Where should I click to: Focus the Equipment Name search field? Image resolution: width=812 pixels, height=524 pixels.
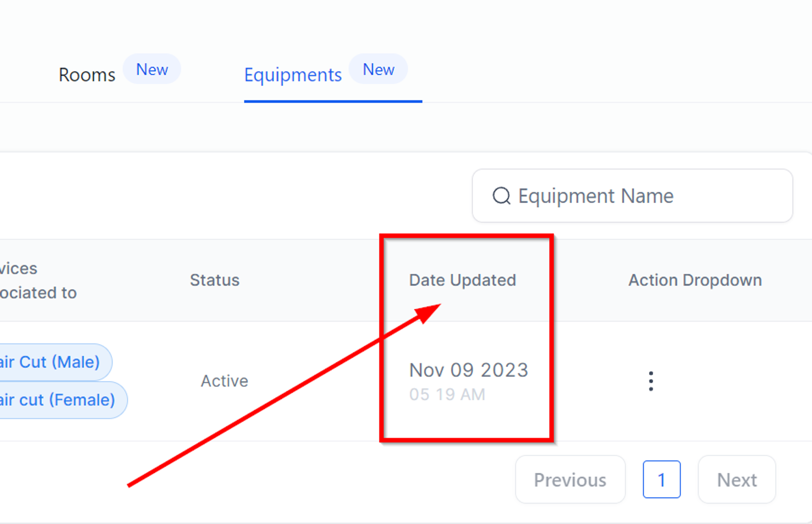point(632,196)
